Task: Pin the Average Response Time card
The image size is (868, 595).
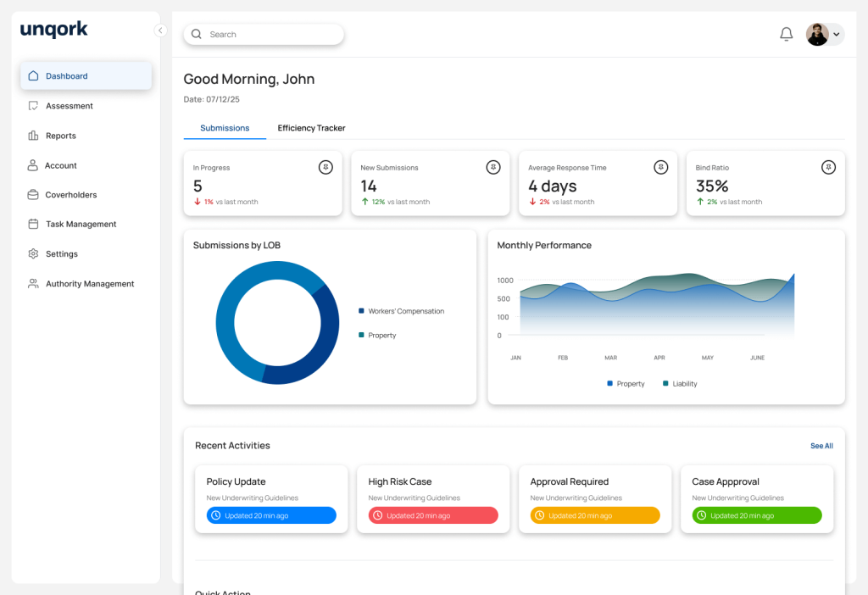Action: pyautogui.click(x=661, y=168)
